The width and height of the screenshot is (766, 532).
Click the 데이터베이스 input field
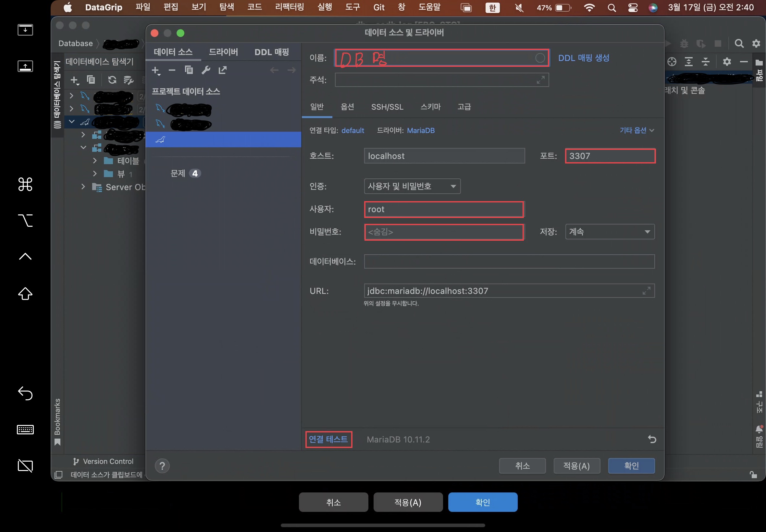(x=509, y=261)
